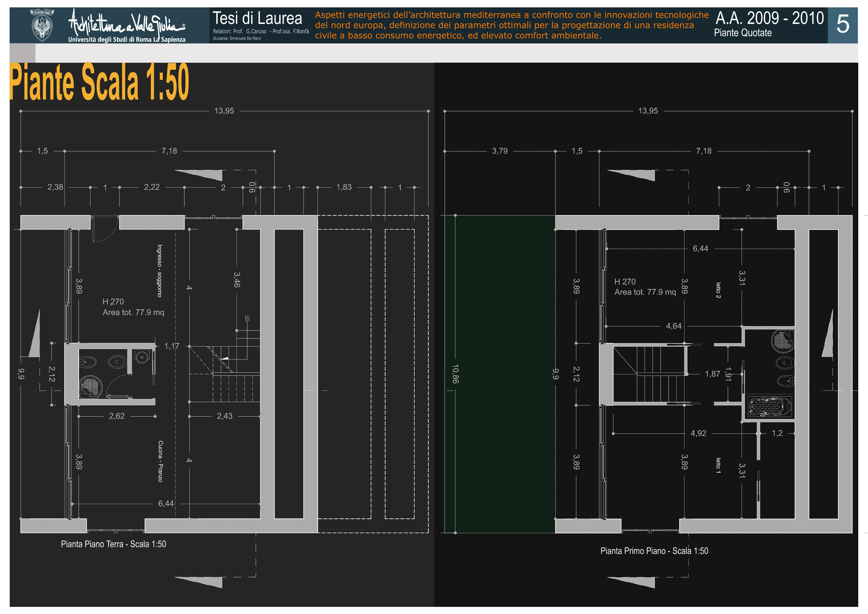
Task: Click the '4,64' dimension on first floor
Action: click(x=674, y=326)
